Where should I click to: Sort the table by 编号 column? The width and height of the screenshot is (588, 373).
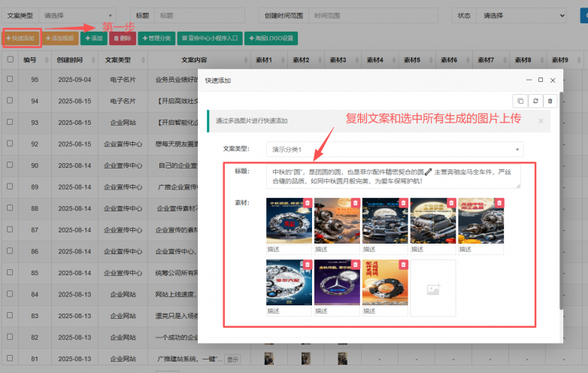point(35,60)
